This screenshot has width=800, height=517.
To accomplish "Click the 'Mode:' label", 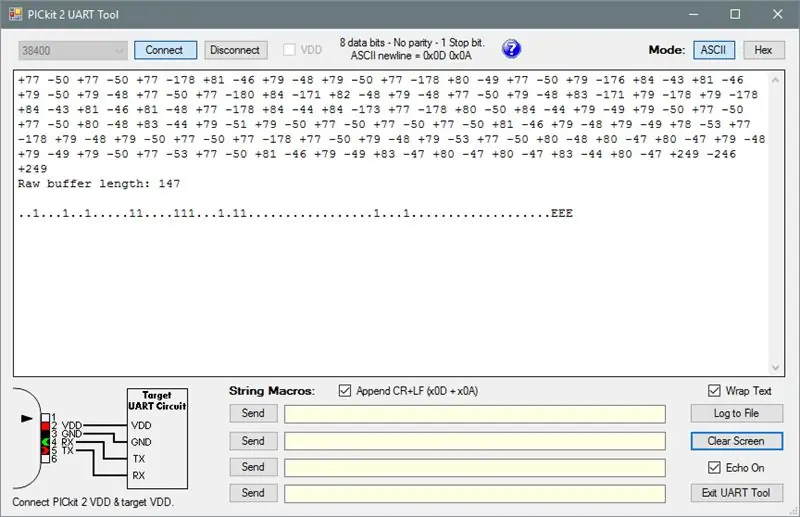I will click(667, 50).
